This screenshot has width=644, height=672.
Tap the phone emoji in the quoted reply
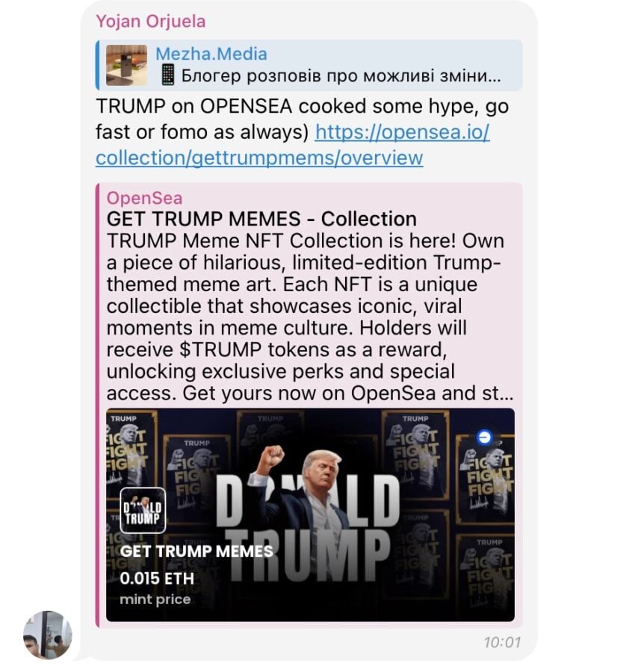[167, 75]
